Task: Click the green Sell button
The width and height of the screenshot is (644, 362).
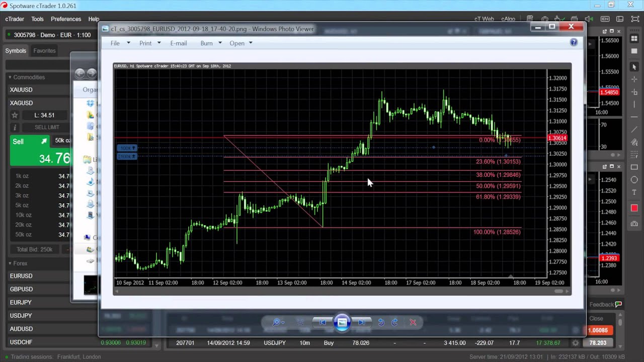Action: [x=40, y=150]
